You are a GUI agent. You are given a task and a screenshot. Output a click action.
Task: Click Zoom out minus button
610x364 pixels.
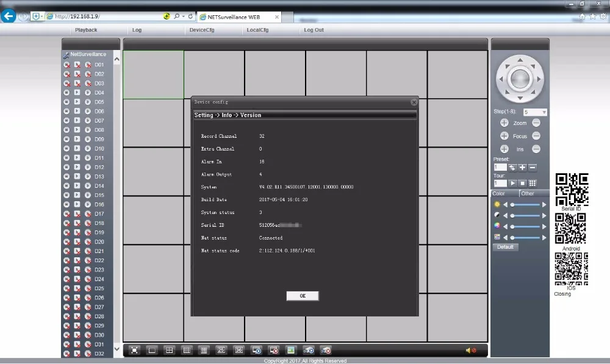pyautogui.click(x=536, y=123)
